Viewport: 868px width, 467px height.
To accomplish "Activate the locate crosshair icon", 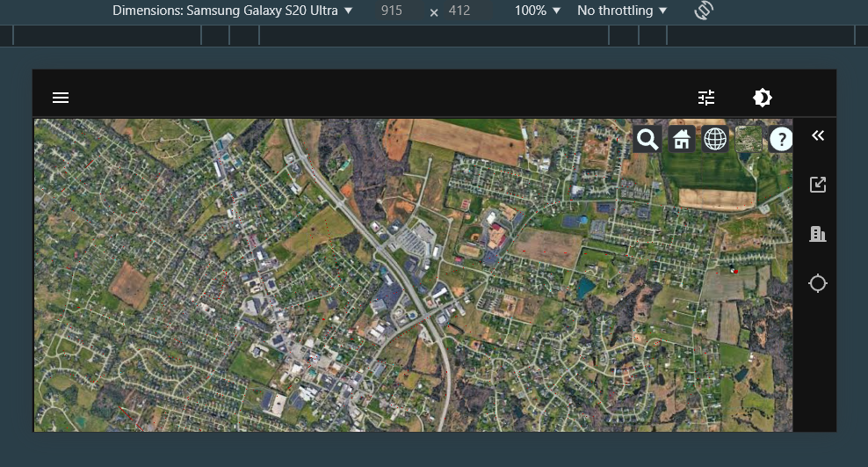I will (818, 283).
